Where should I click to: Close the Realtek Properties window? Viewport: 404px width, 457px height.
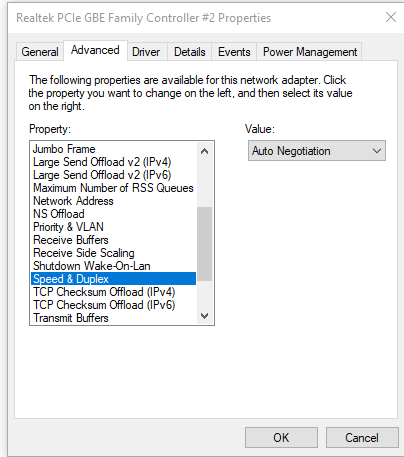[391, 17]
